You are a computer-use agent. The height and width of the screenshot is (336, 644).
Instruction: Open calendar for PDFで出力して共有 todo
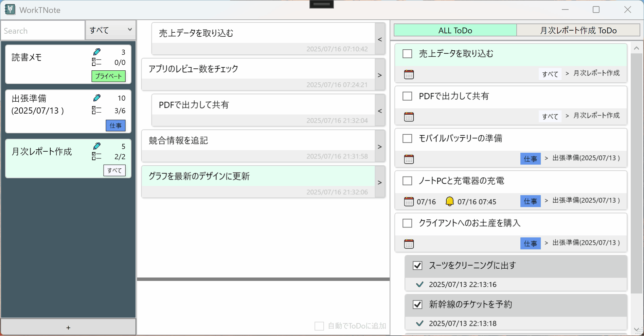409,117
